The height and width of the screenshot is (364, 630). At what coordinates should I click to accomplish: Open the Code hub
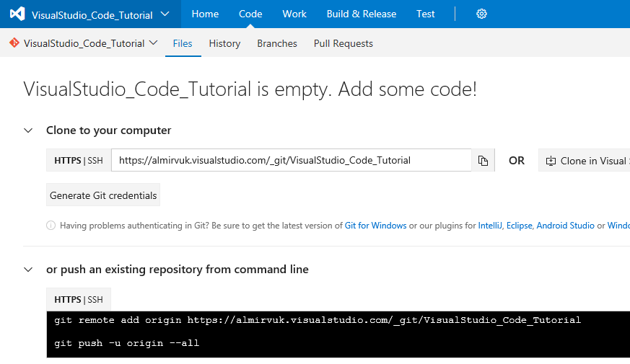[x=250, y=14]
